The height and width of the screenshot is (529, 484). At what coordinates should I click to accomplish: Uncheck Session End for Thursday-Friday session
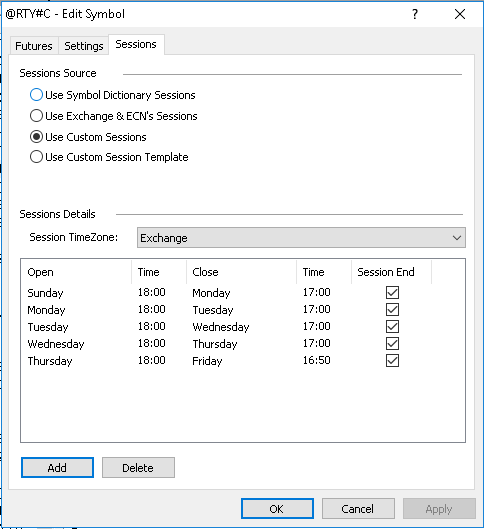coord(392,361)
